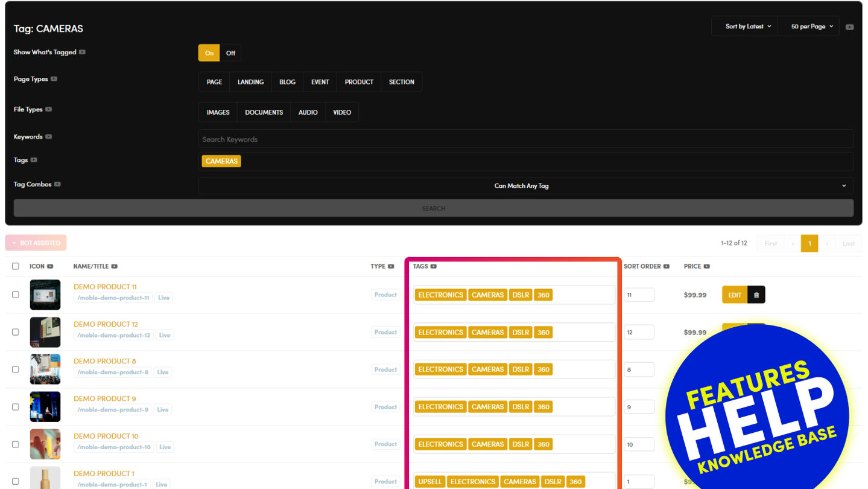Viewport: 868px width, 489px height.
Task: Click the Demo Product 9 thumbnail image
Action: pyautogui.click(x=45, y=407)
